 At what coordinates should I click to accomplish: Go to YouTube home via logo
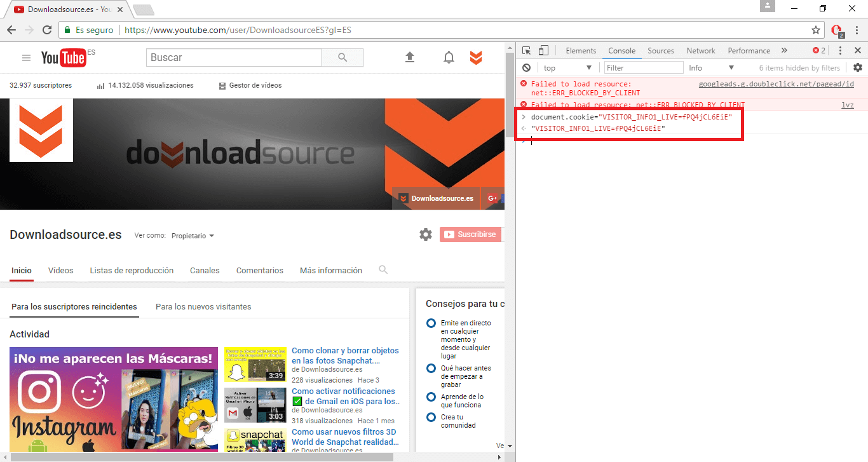click(x=64, y=58)
